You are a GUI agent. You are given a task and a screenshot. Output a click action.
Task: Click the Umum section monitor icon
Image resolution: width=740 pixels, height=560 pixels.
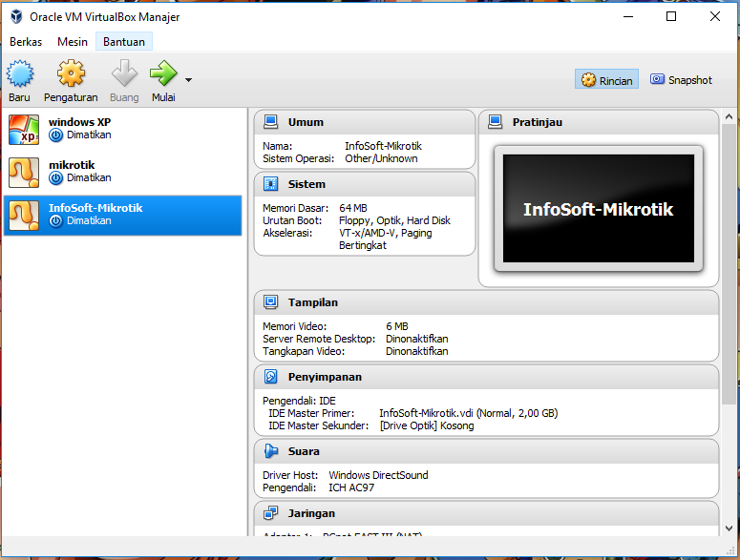click(271, 122)
